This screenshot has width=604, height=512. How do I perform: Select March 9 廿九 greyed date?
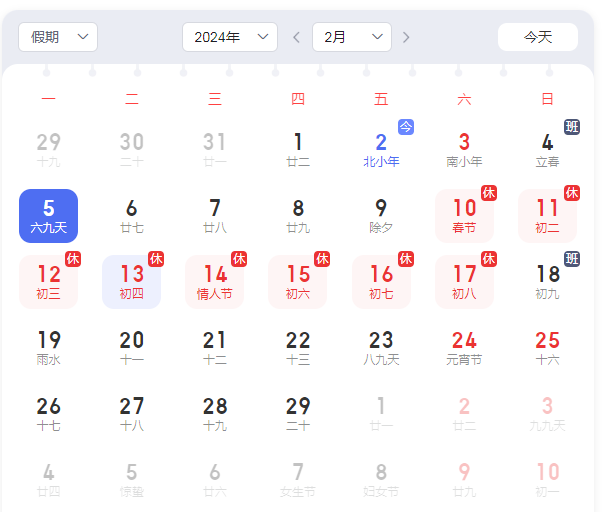pos(464,480)
